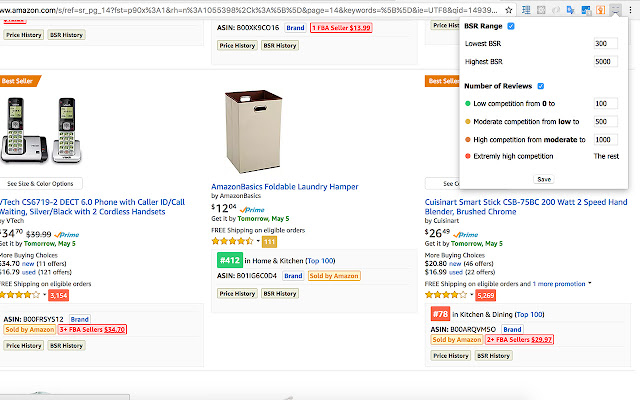Click the Lowest BSR input field
The image size is (640, 400).
pos(604,44)
